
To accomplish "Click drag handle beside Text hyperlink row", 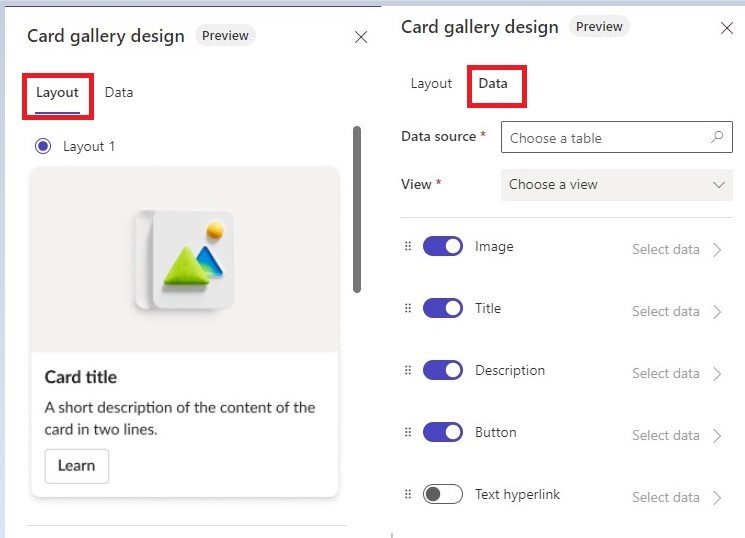I will point(408,494).
